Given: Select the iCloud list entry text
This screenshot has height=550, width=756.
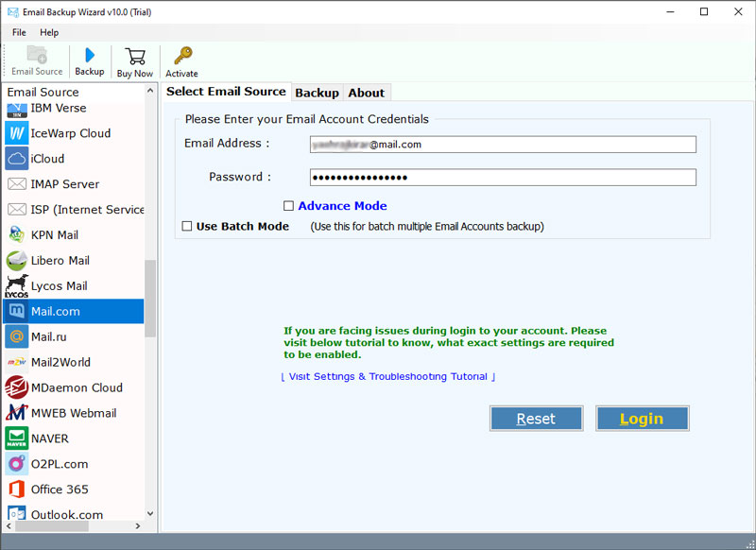Looking at the screenshot, I should (47, 159).
